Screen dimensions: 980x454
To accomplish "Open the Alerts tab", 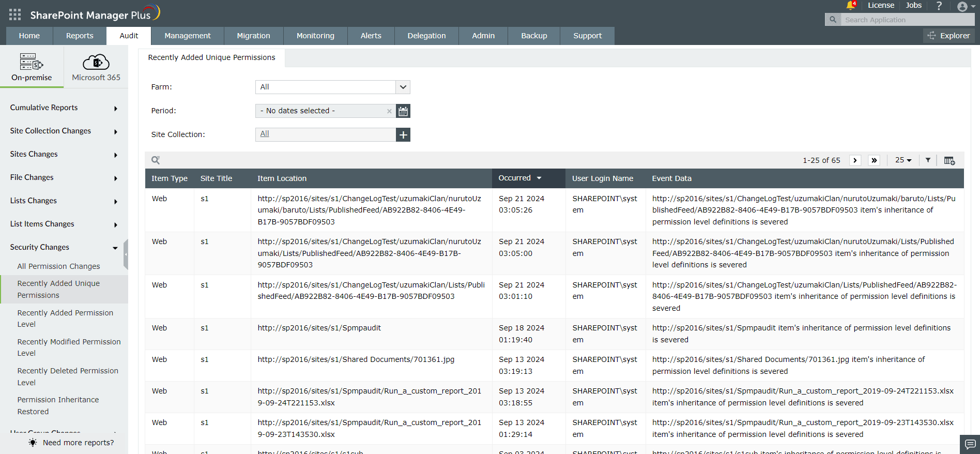I will (371, 36).
